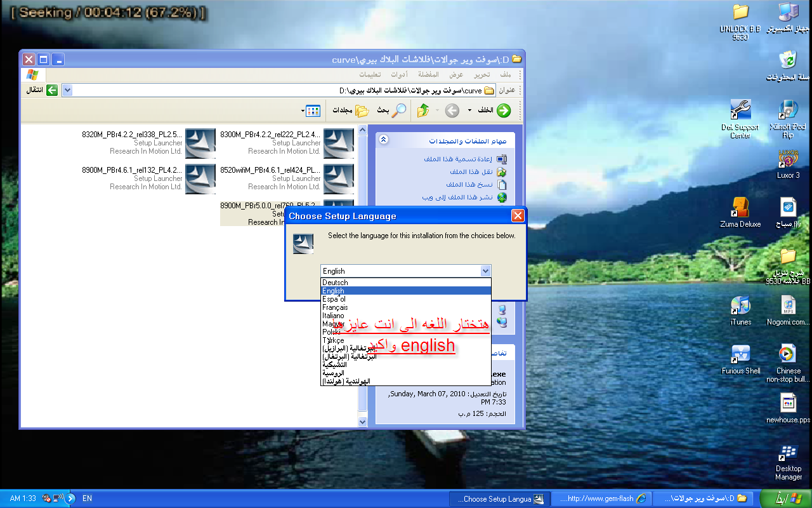
Task: Choose البرتغالية (البرتغال) from the language list
Action: click(x=406, y=357)
